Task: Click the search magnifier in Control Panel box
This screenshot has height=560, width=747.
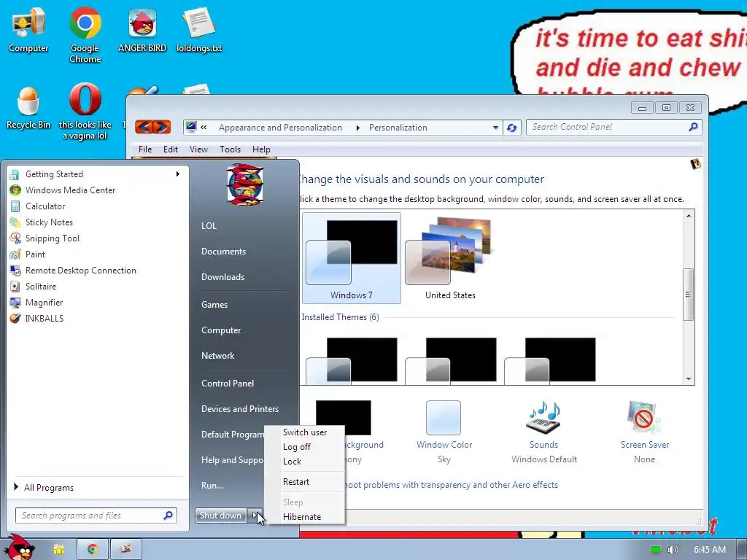Action: coord(693,127)
